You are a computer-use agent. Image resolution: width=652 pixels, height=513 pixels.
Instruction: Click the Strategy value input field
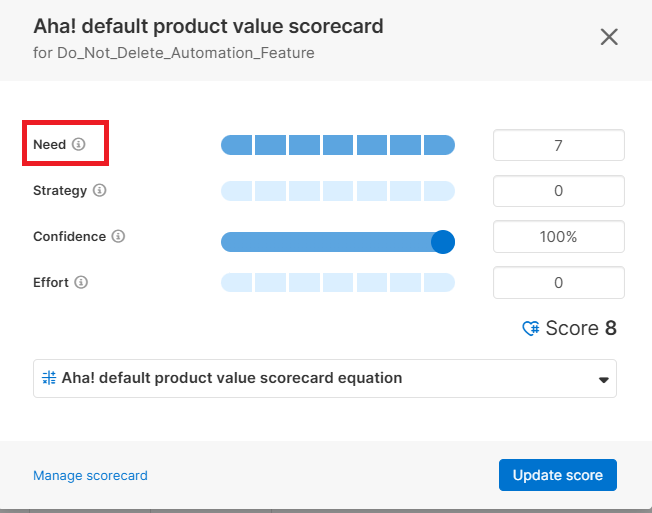pos(558,190)
